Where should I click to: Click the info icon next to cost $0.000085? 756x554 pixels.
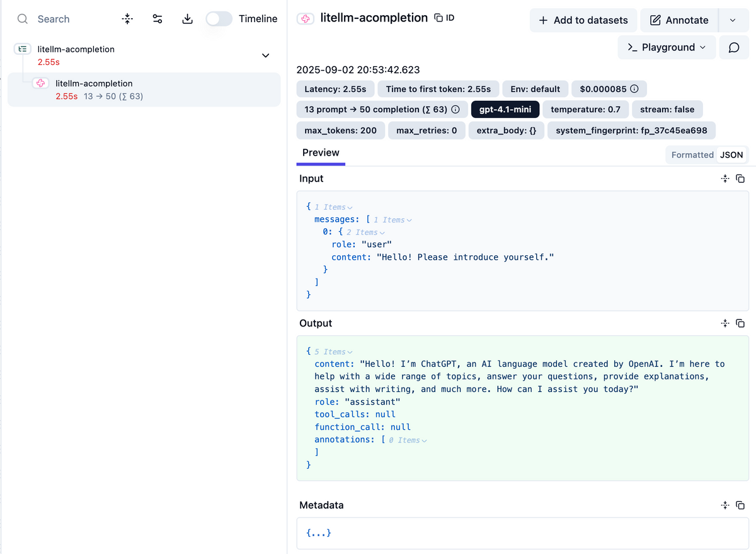coord(634,89)
